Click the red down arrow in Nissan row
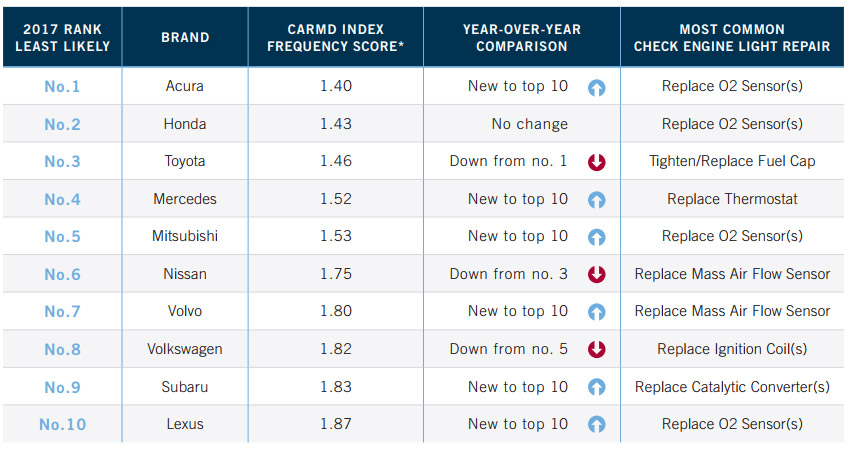This screenshot has height=452, width=850. 597,274
